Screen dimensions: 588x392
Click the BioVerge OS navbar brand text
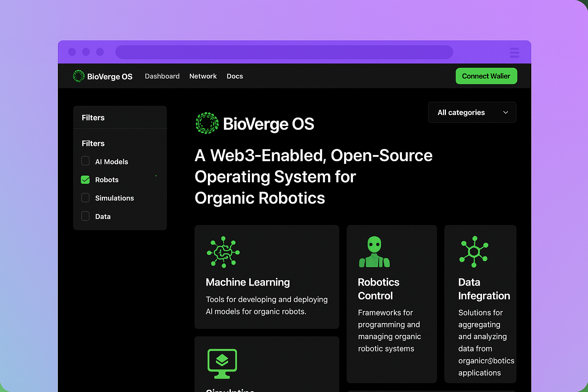coord(110,77)
